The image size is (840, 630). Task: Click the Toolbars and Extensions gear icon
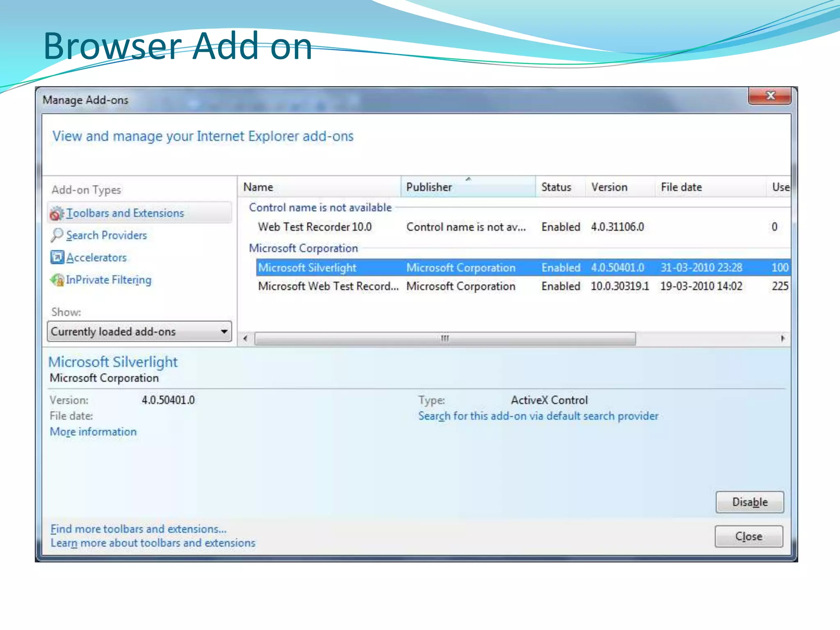point(57,213)
